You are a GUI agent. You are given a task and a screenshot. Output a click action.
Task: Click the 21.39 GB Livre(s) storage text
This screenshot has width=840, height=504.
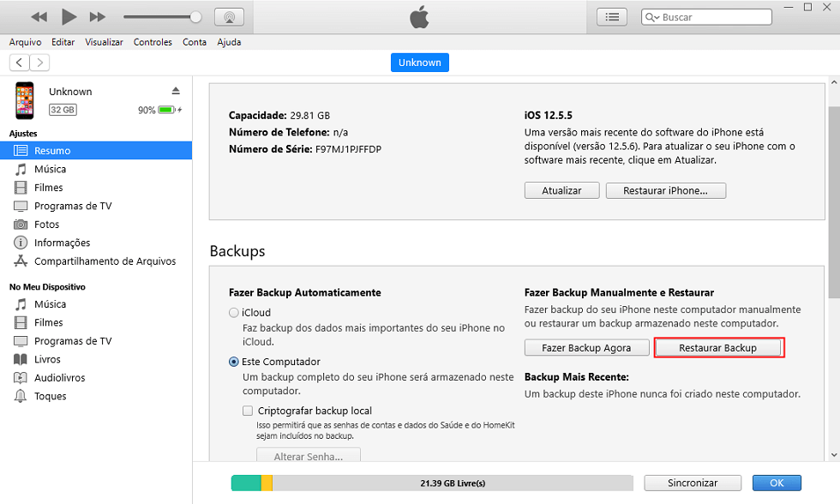coord(453,483)
